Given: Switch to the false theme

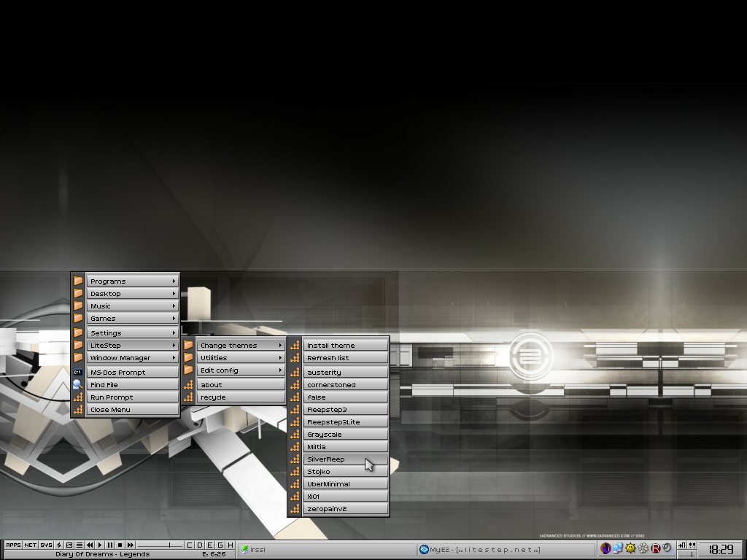Looking at the screenshot, I should (x=346, y=397).
